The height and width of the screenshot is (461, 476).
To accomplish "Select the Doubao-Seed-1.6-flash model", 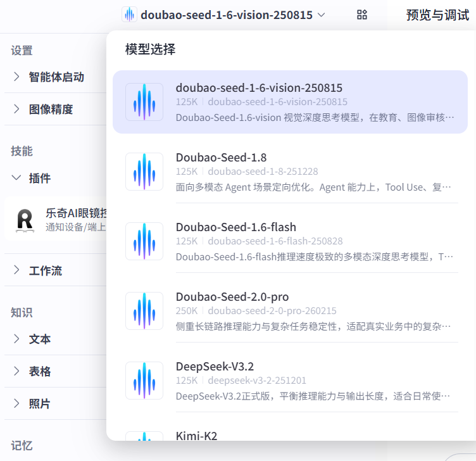I will point(290,241).
